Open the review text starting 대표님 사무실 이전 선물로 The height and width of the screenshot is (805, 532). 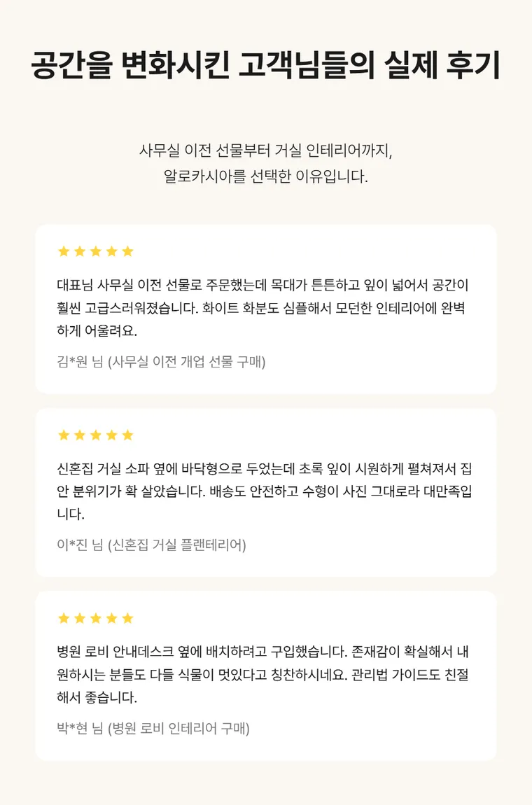262,307
